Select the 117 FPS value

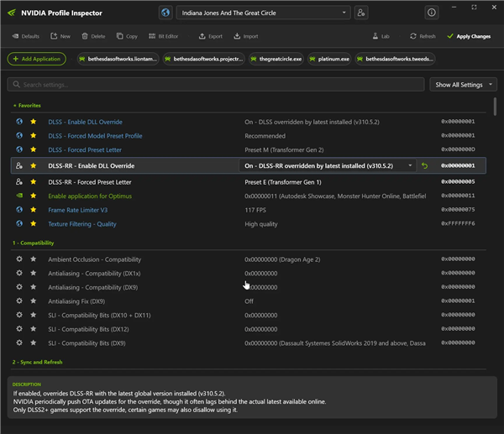(255, 210)
